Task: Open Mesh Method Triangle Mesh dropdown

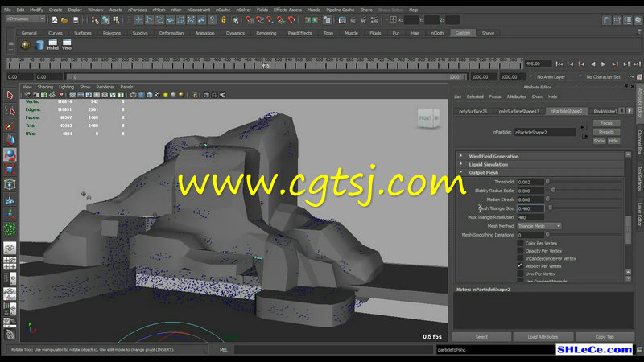Action: pos(539,226)
